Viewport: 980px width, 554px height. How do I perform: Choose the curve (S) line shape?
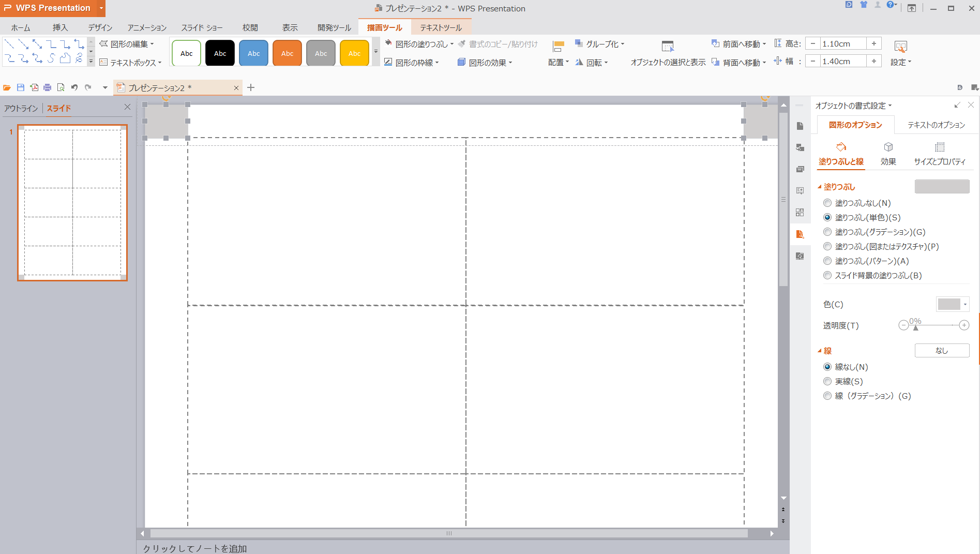pos(51,58)
